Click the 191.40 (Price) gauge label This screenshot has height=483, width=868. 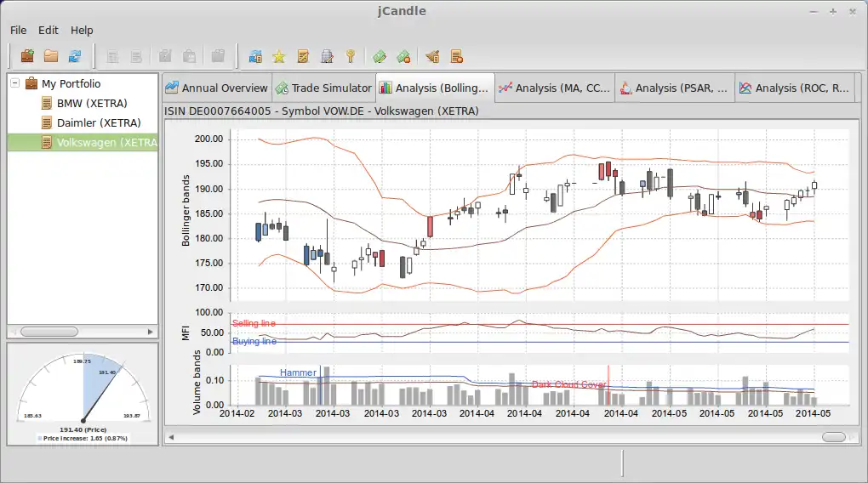83,429
